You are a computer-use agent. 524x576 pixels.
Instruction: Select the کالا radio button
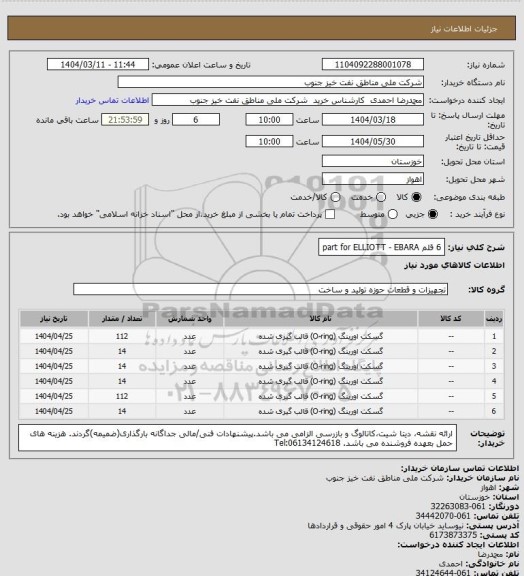click(416, 197)
